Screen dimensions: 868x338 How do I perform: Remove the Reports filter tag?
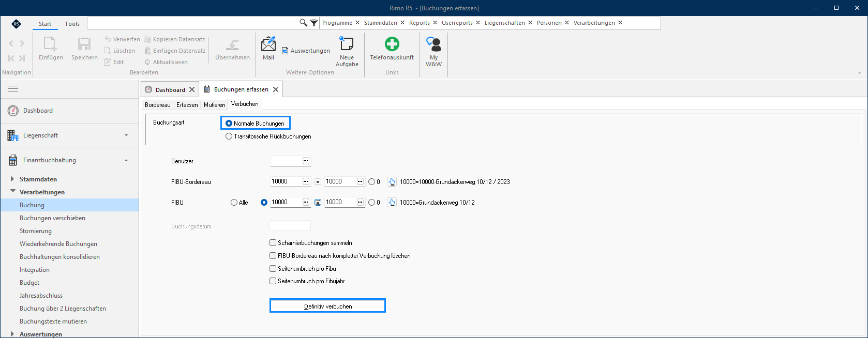click(435, 23)
